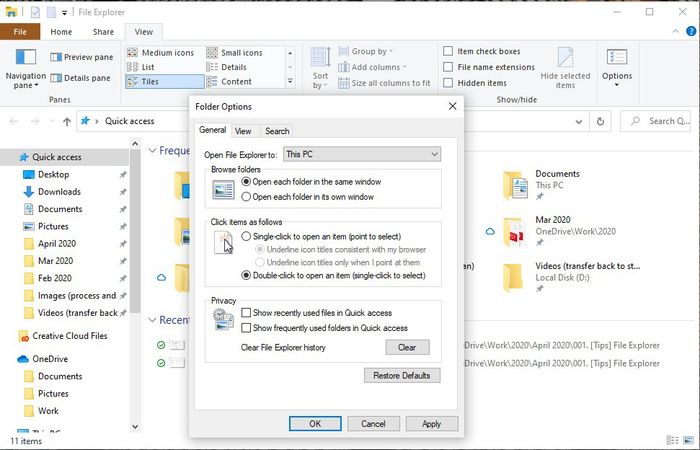Open the Share ribbon tab
Image resolution: width=700 pixels, height=450 pixels.
103,32
